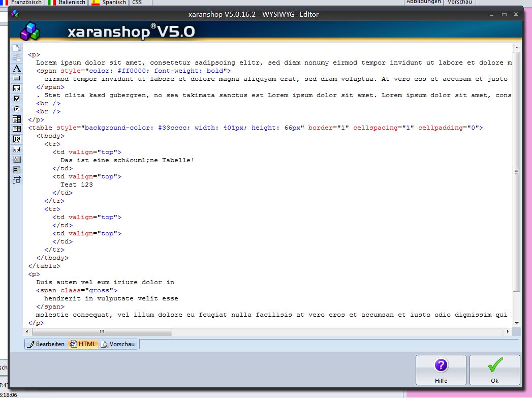This screenshot has height=398, width=532.
Task: Click the horizontal scrollbar left arrow
Action: (27, 331)
